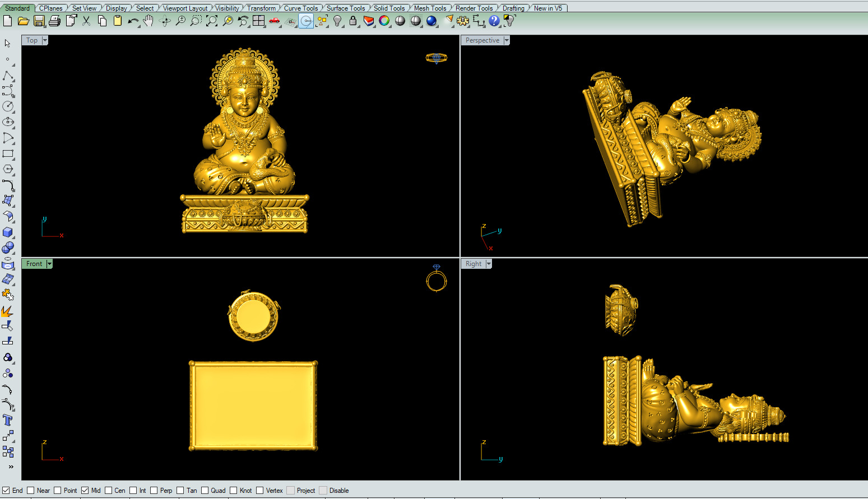Toggle the End osnap checkbox
The height and width of the screenshot is (499, 868).
point(6,491)
